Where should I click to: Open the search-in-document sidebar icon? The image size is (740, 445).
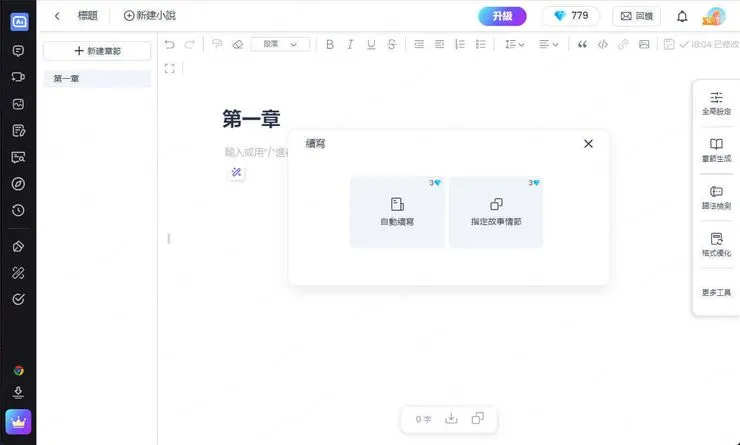18,157
